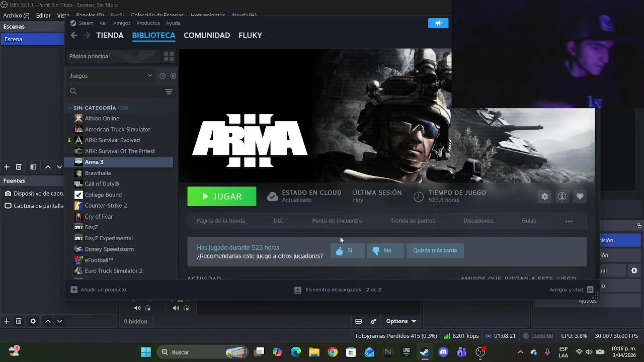View Arma 3 game info icon

562,197
